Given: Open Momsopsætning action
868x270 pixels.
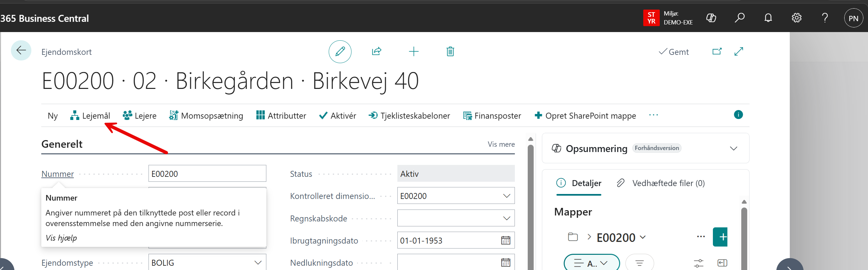Looking at the screenshot, I should click(206, 116).
